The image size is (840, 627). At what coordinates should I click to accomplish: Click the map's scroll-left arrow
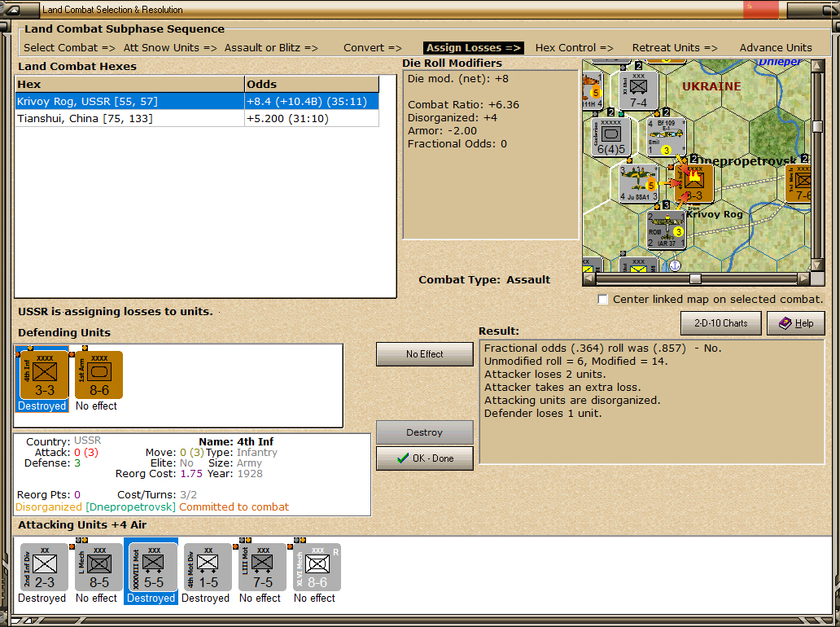(x=588, y=278)
